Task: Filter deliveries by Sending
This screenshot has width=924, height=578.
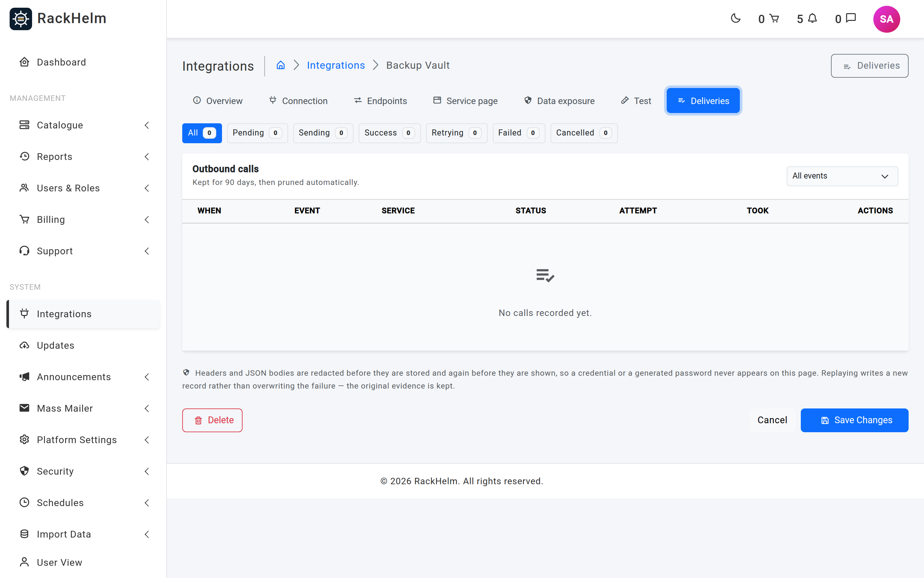Action: point(323,133)
